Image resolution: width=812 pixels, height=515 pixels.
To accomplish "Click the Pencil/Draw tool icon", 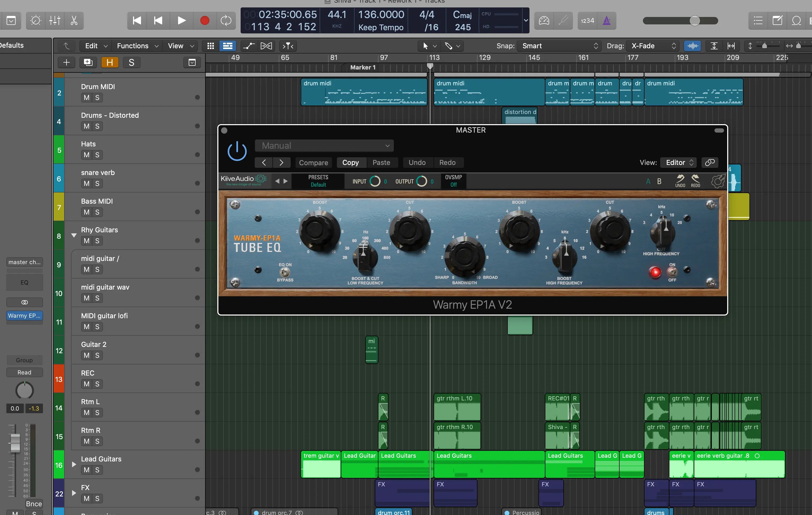I will (x=449, y=46).
